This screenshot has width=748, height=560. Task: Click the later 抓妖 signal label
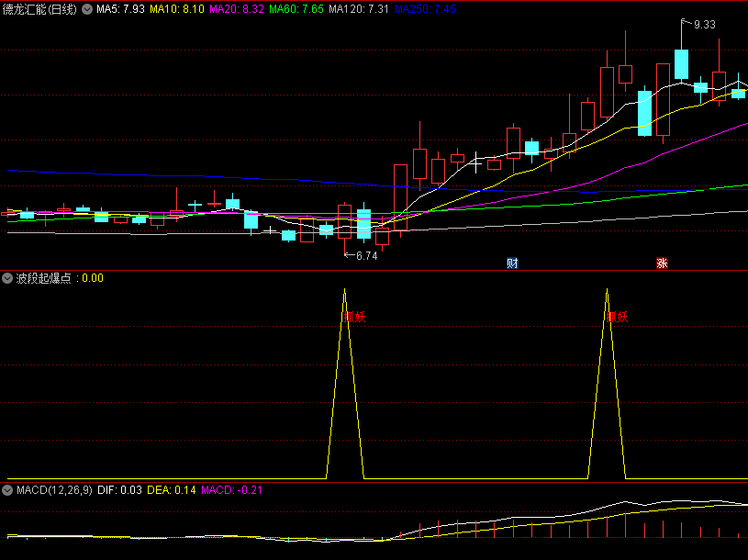(618, 317)
